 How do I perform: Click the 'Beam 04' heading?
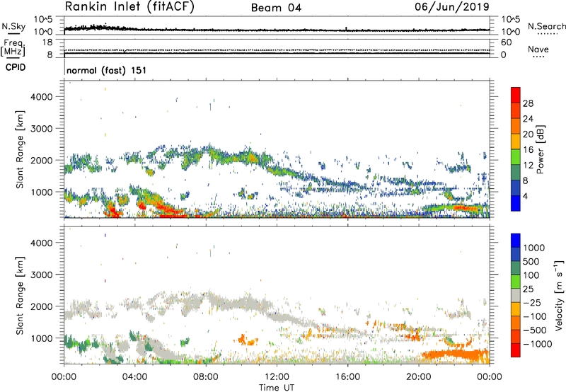276,8
